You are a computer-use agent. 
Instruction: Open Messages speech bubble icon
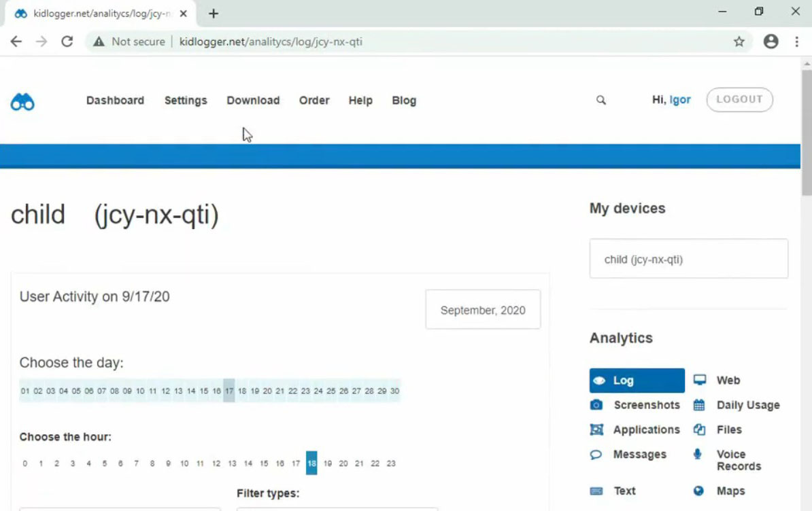click(x=596, y=455)
